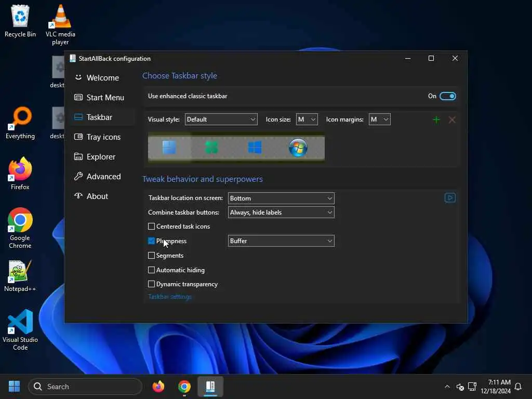The height and width of the screenshot is (399, 532).
Task: Open Firefox from the taskbar
Action: [158, 387]
